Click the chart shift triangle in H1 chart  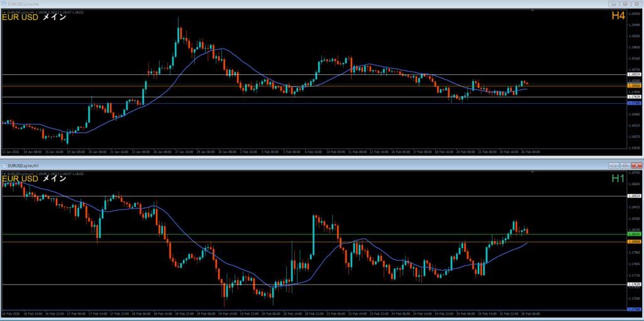pyautogui.click(x=533, y=172)
